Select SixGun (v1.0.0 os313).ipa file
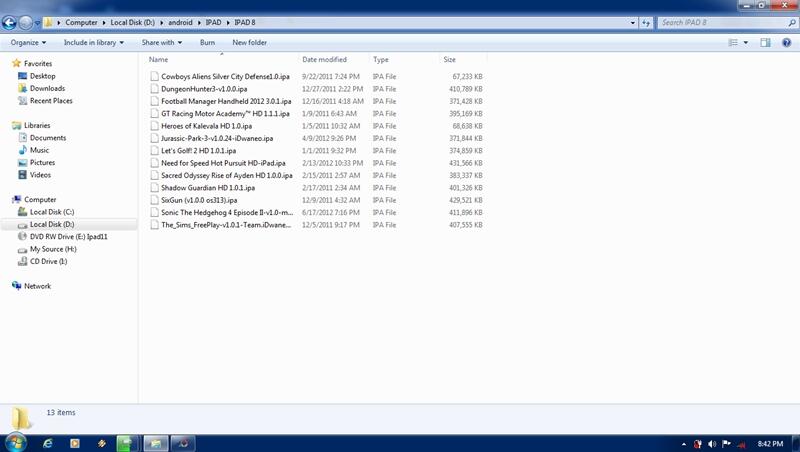 [199, 200]
